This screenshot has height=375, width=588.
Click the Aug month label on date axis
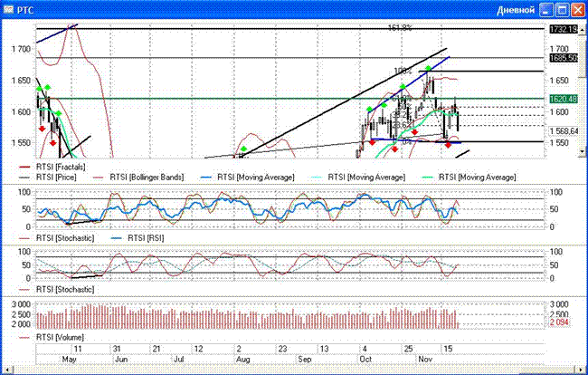[x=243, y=360]
